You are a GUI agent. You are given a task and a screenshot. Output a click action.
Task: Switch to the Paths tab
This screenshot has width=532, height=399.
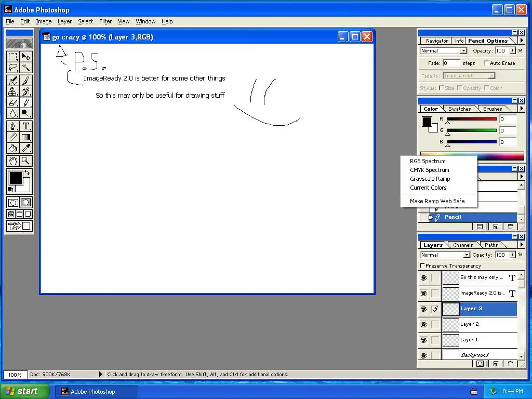[491, 245]
